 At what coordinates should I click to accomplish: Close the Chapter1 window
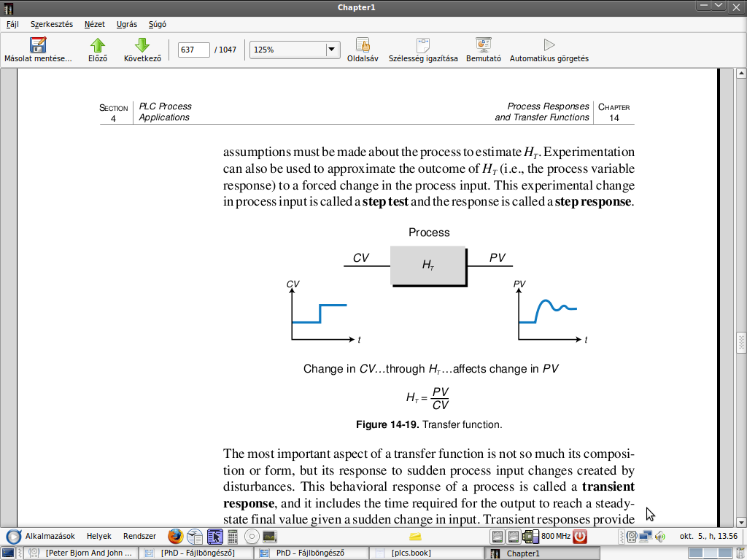(736, 7)
